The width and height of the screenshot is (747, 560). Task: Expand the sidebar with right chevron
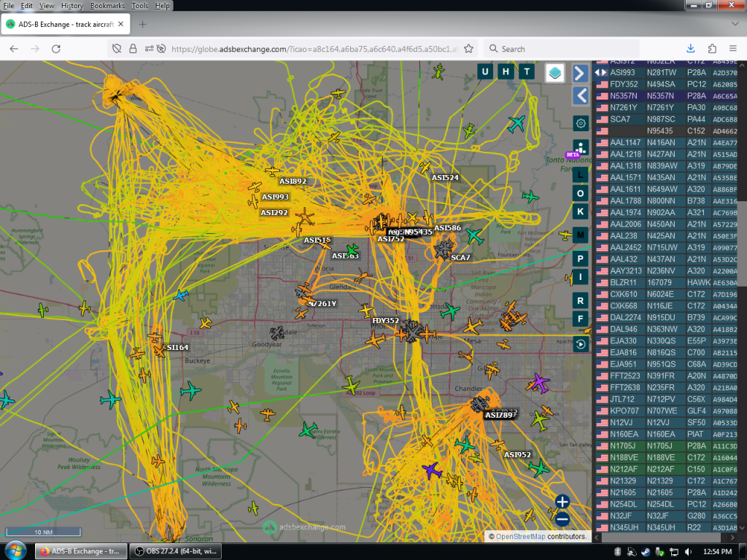coord(580,74)
